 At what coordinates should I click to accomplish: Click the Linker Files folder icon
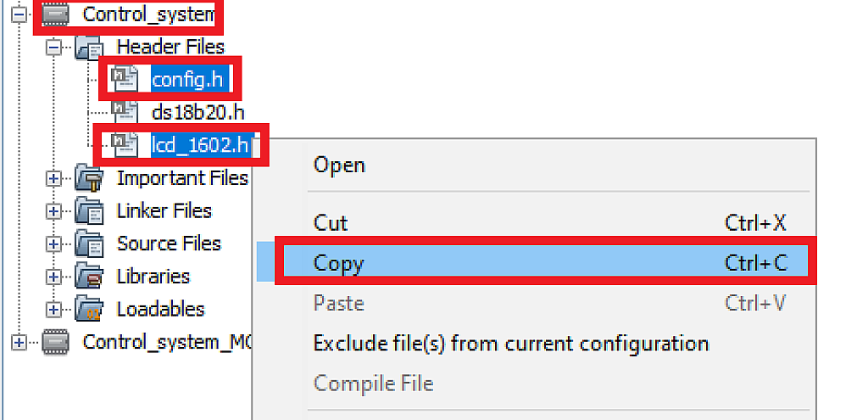click(x=89, y=211)
